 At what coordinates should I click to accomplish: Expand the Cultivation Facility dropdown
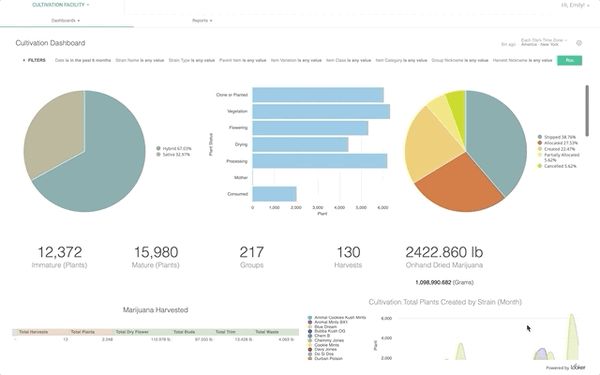click(x=60, y=5)
